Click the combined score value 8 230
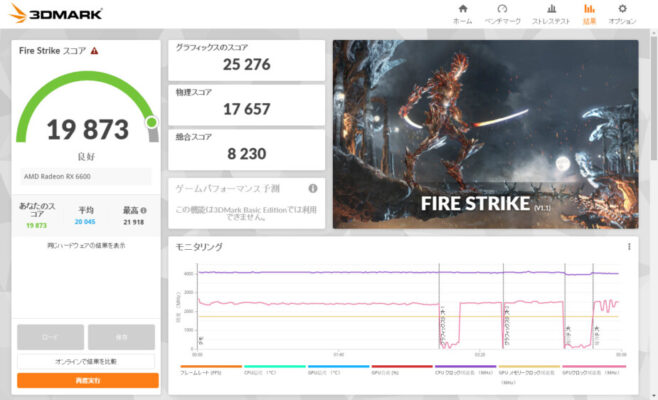 point(247,154)
